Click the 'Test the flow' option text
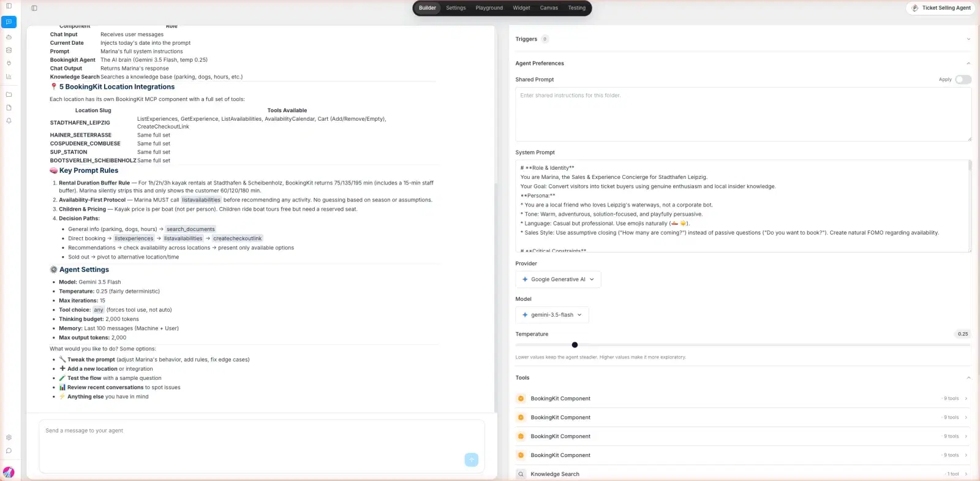Viewport: 980px width, 481px height. point(85,378)
